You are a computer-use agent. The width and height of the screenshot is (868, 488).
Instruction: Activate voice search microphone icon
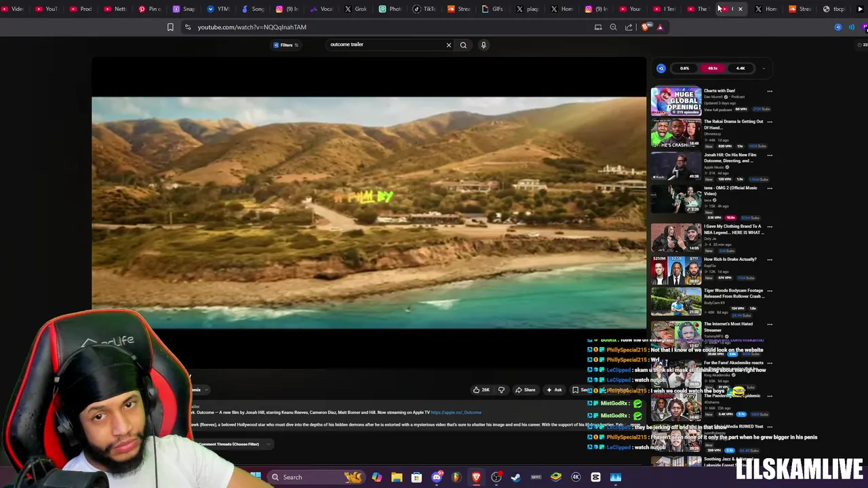[484, 45]
